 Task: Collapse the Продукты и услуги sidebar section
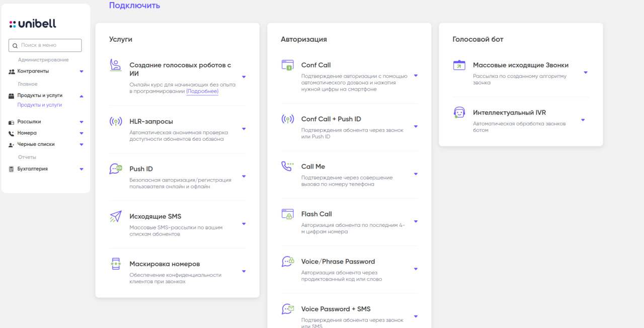tap(82, 96)
